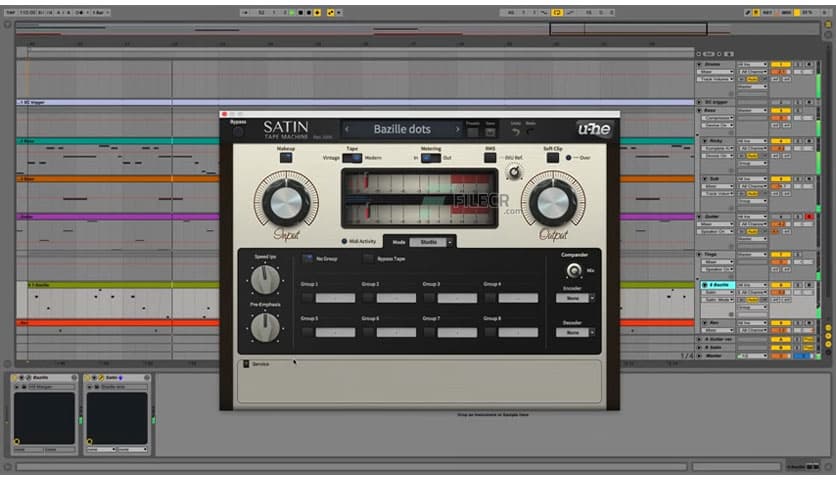Toggle the Bypass Tape checkbox
Screen dimensions: 836x484
tap(368, 258)
